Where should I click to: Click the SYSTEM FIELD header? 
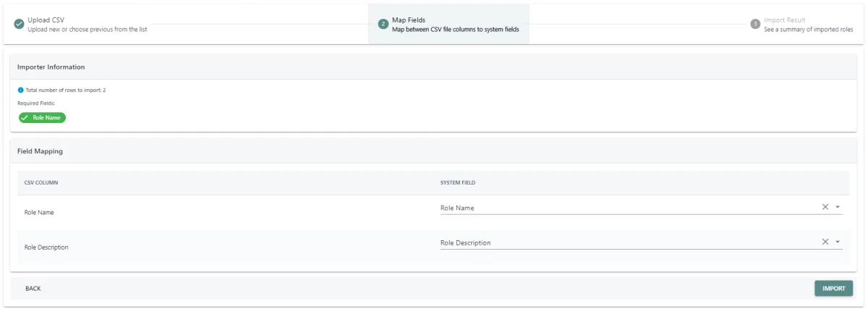(x=458, y=182)
